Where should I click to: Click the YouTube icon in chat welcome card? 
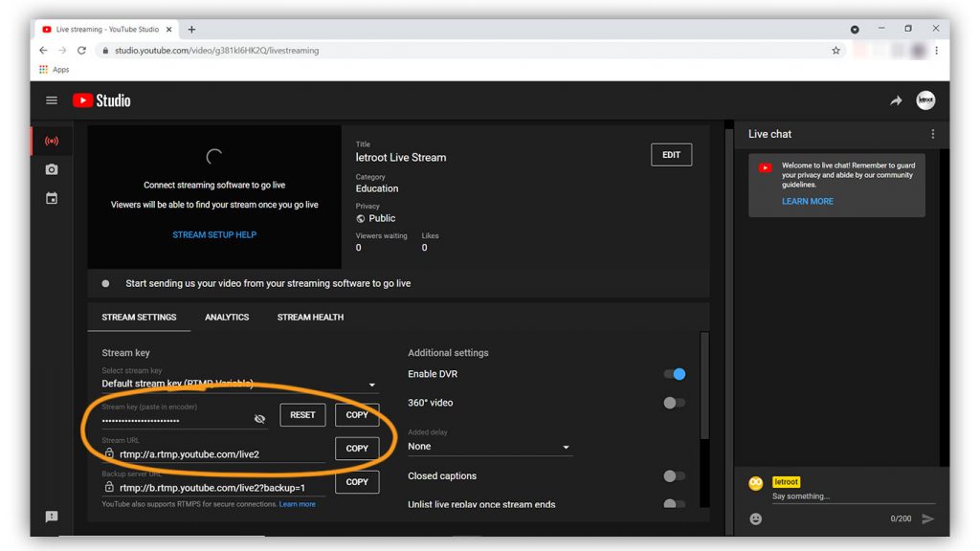[765, 167]
